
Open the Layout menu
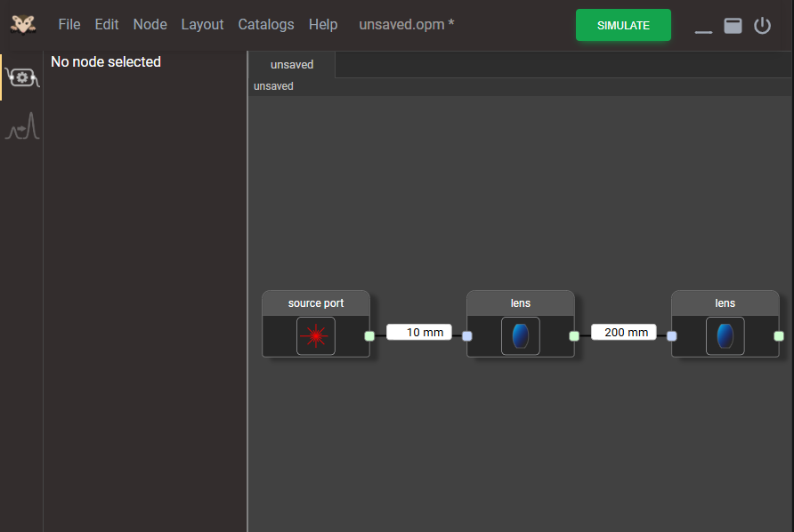click(x=203, y=24)
